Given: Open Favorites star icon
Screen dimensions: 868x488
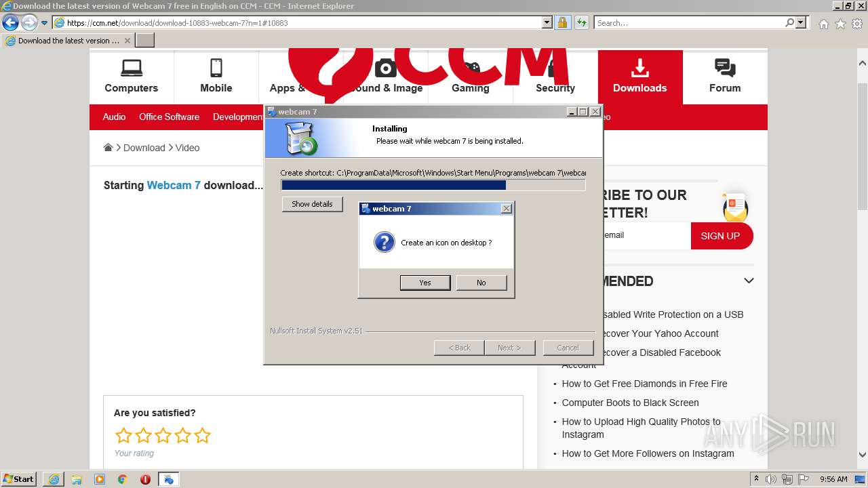Looking at the screenshot, I should point(840,24).
